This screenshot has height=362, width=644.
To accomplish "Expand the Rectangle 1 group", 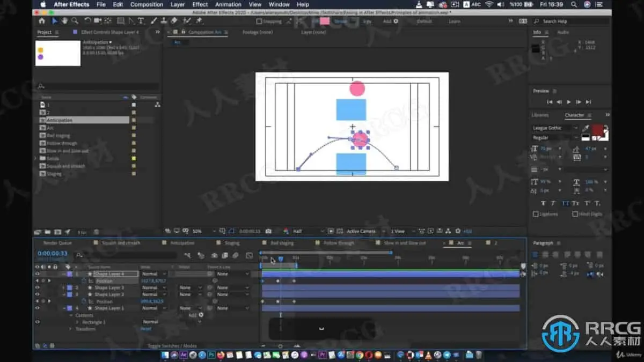I will tap(77, 322).
